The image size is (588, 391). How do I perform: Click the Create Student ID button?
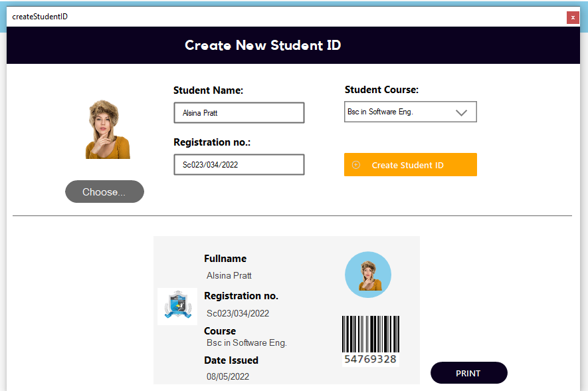tap(410, 164)
